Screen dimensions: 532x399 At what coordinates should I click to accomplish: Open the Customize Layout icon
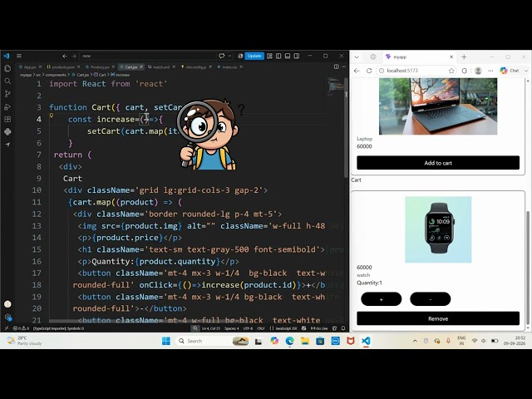(269, 56)
